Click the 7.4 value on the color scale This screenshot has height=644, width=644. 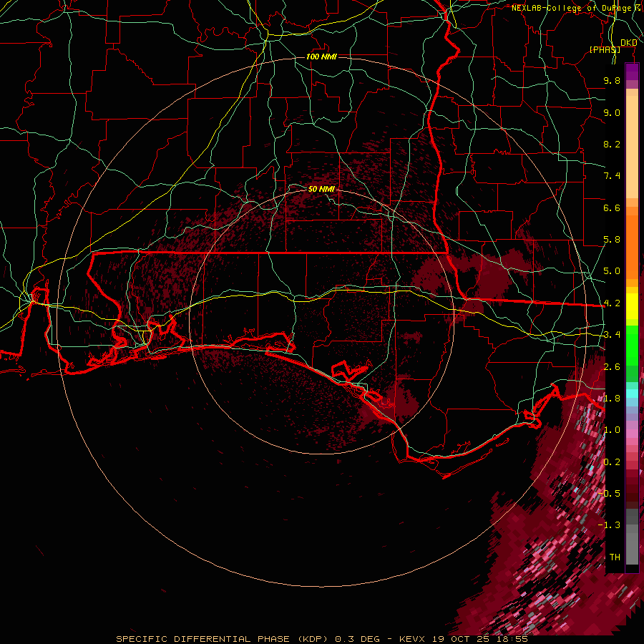(x=612, y=176)
